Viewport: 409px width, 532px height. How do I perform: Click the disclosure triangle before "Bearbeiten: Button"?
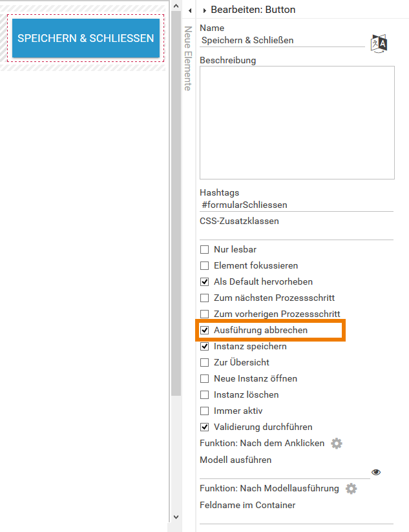point(205,10)
